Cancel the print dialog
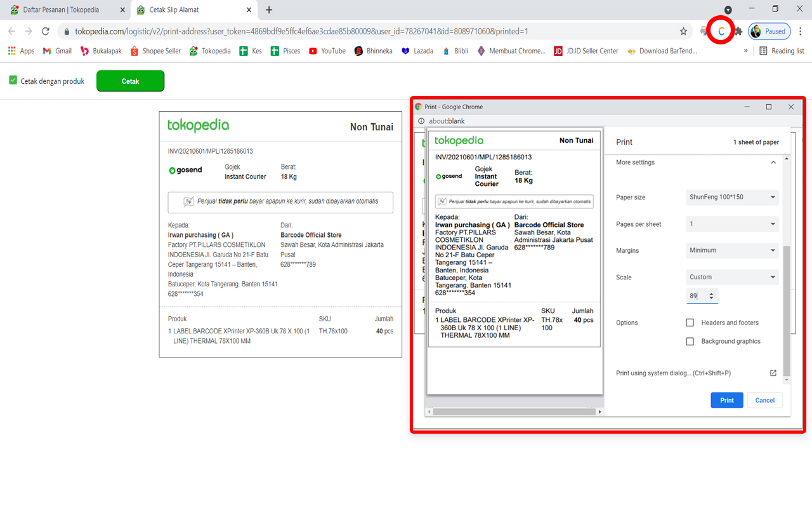This screenshot has width=812, height=508. point(765,400)
